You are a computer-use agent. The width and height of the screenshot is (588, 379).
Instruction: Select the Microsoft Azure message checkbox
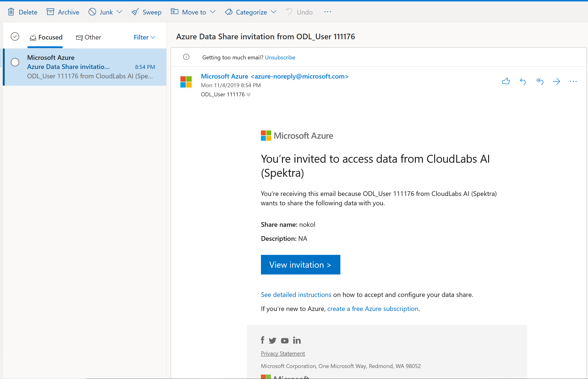pos(15,62)
